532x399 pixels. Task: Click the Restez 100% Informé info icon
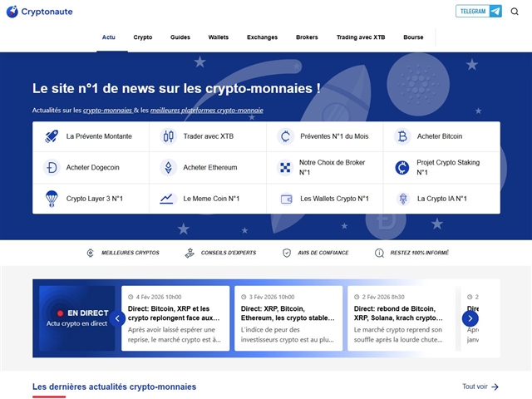click(x=379, y=253)
